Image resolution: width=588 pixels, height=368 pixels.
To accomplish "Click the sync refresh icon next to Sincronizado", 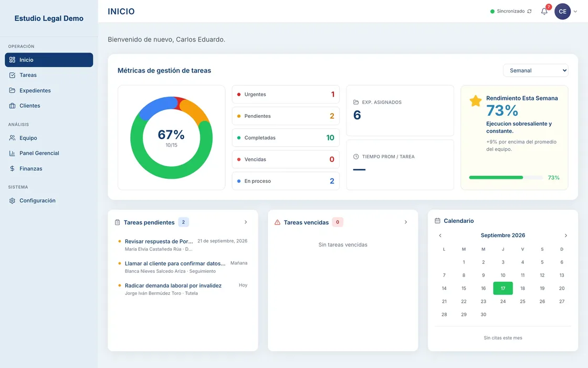I will [x=530, y=11].
